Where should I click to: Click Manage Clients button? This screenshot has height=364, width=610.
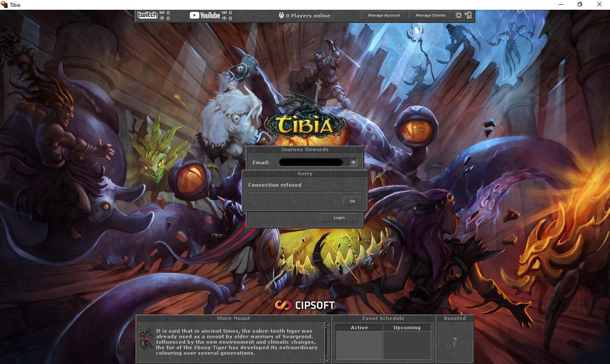click(x=431, y=15)
